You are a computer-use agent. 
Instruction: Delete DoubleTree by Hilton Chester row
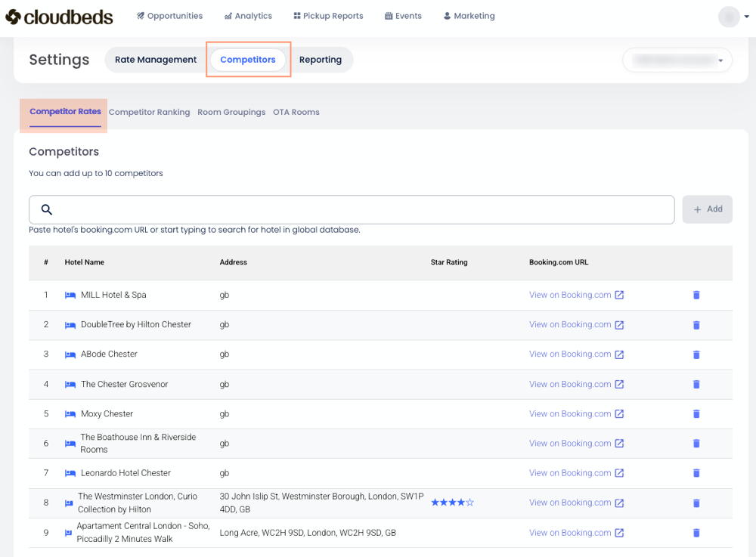pyautogui.click(x=696, y=325)
